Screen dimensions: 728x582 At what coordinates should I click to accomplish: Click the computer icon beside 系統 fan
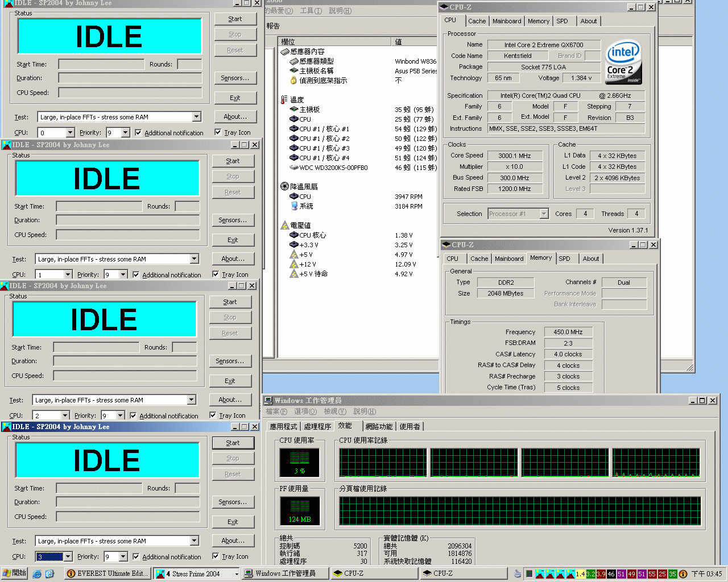pos(294,206)
